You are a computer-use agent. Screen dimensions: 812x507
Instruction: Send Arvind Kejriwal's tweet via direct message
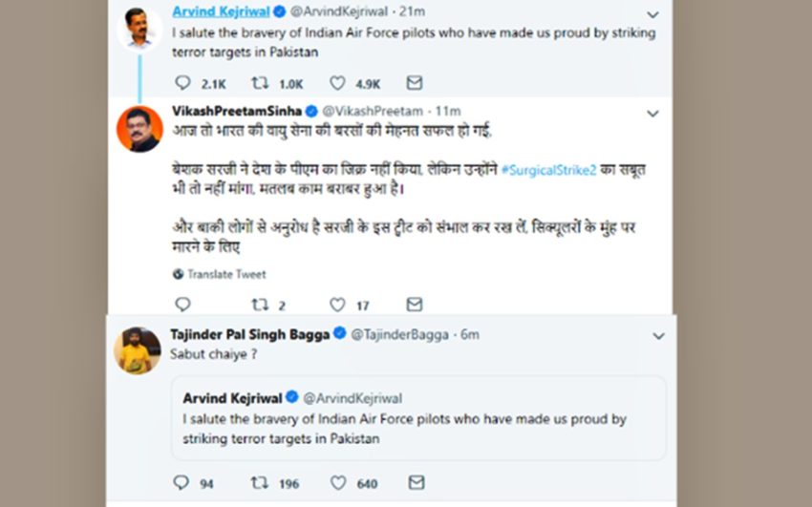click(415, 84)
